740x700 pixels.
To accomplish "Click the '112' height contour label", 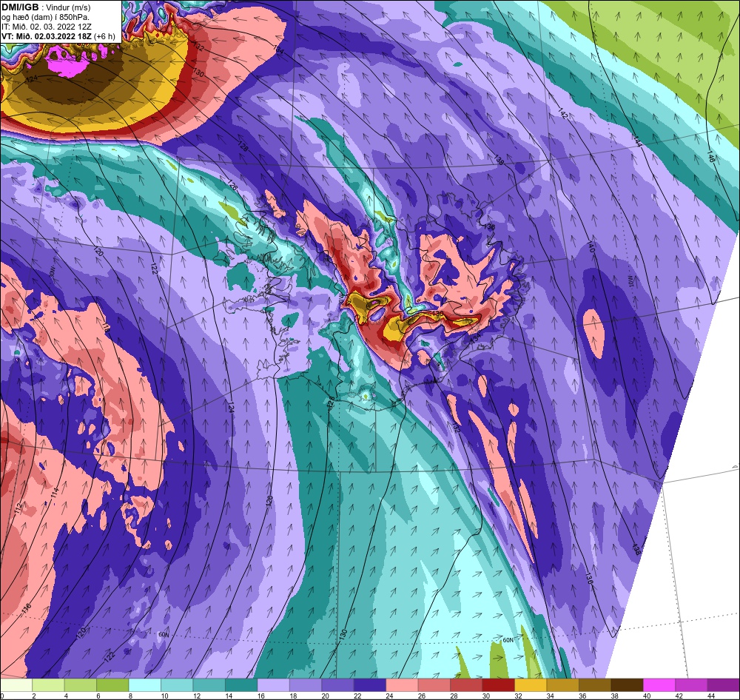I will pos(19,508).
